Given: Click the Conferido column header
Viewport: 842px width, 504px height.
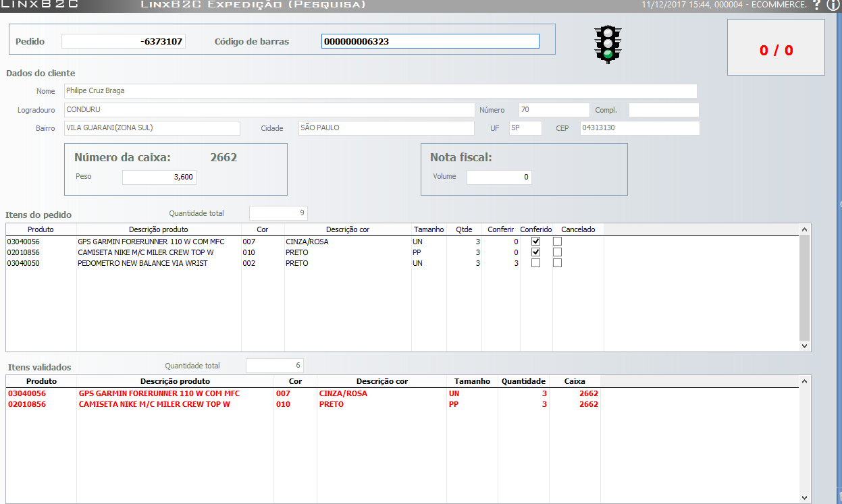Looking at the screenshot, I should coord(536,229).
